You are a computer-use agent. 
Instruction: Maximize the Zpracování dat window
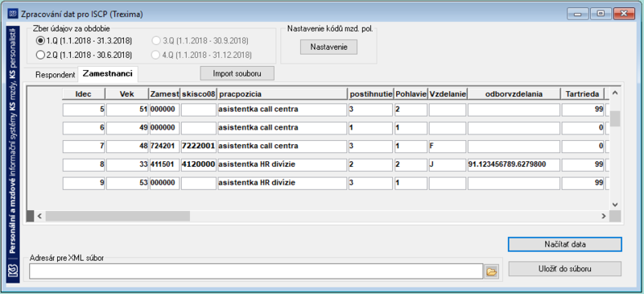[601, 14]
